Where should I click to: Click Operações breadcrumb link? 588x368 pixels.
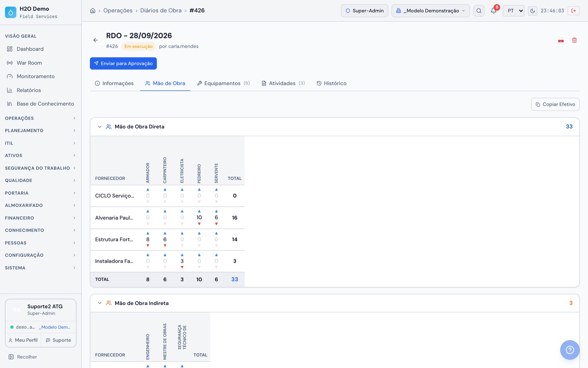pyautogui.click(x=118, y=11)
